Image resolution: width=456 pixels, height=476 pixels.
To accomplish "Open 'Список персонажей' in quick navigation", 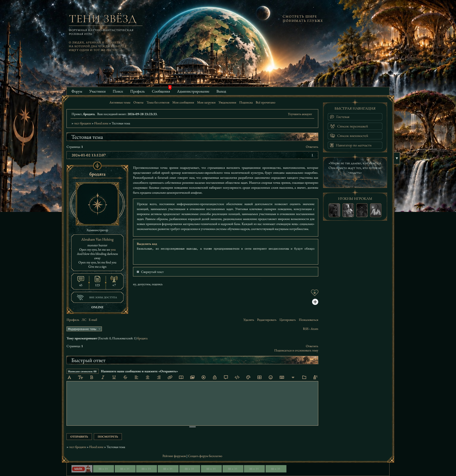I will click(x=355, y=126).
